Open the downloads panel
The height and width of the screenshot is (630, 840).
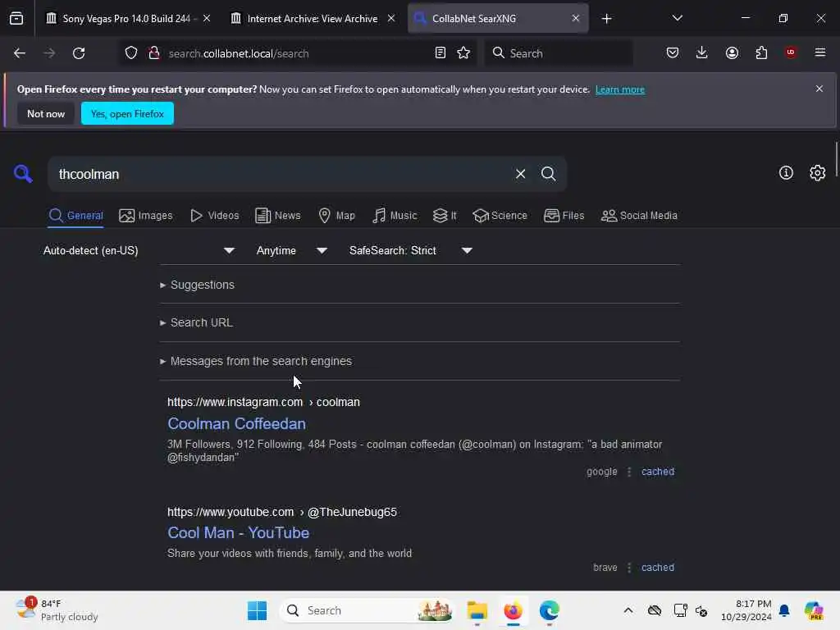click(702, 53)
